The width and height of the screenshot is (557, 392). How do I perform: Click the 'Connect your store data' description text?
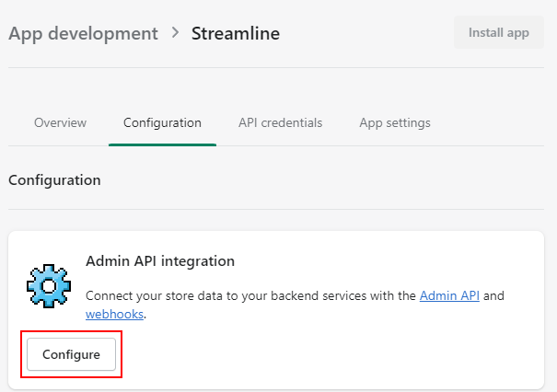tap(249, 295)
